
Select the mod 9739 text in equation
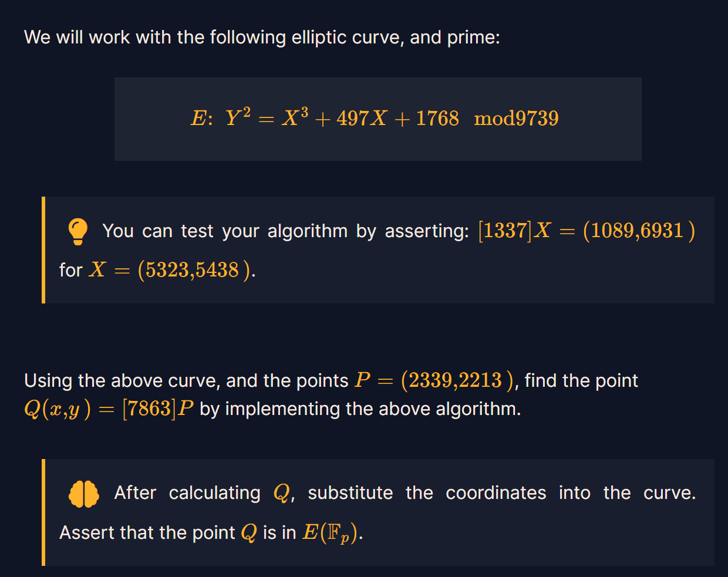point(515,119)
